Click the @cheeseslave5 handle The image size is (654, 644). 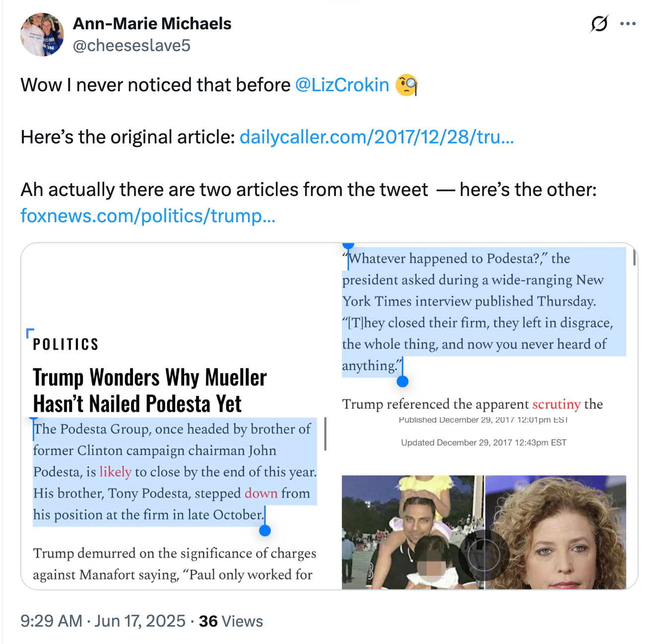(131, 46)
